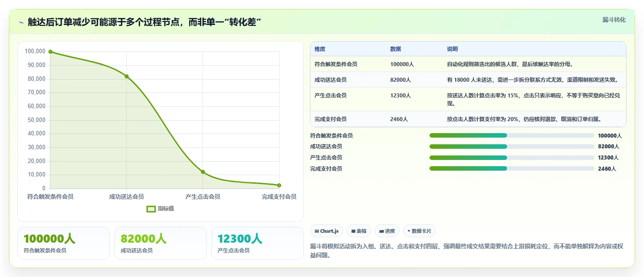Select the 数据卡片 tag chip

point(419,231)
